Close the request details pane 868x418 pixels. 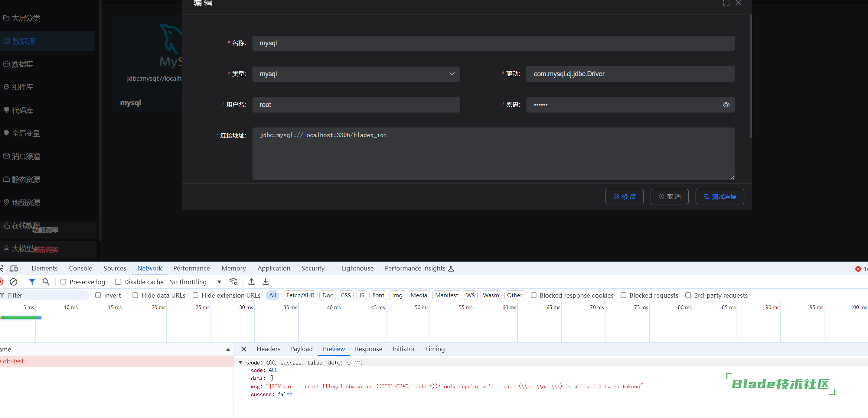click(x=244, y=349)
